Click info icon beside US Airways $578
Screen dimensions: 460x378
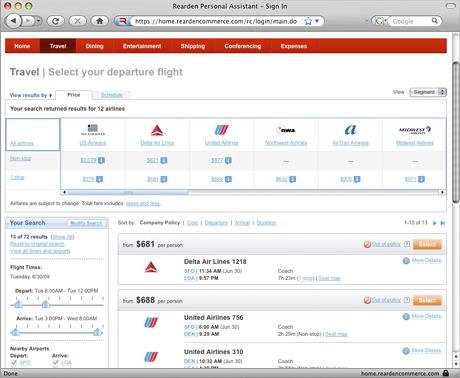99,179
